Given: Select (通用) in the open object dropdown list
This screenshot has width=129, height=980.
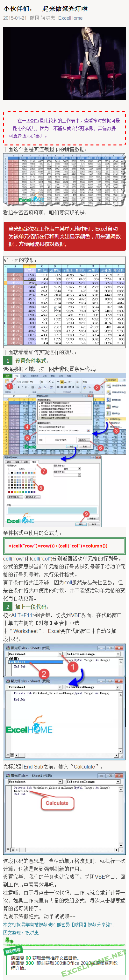Looking at the screenshot, I should click(x=35, y=659).
